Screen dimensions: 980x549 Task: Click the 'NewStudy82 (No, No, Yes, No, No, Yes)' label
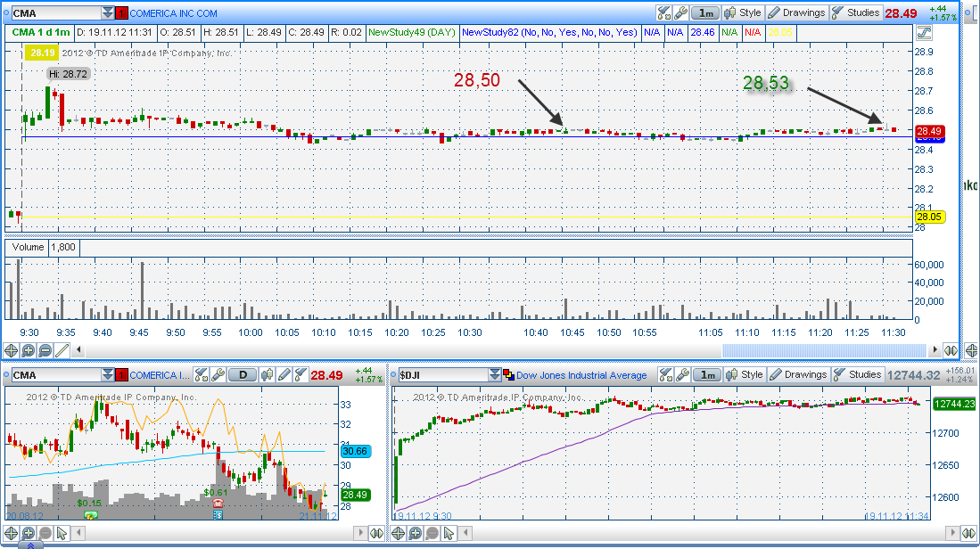(x=549, y=32)
